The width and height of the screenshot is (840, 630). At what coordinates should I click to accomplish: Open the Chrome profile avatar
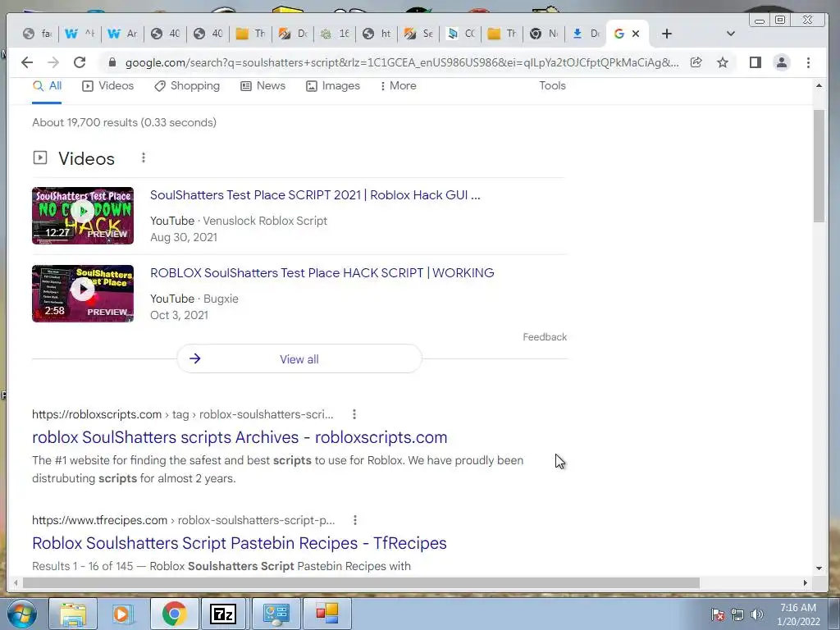click(x=782, y=62)
